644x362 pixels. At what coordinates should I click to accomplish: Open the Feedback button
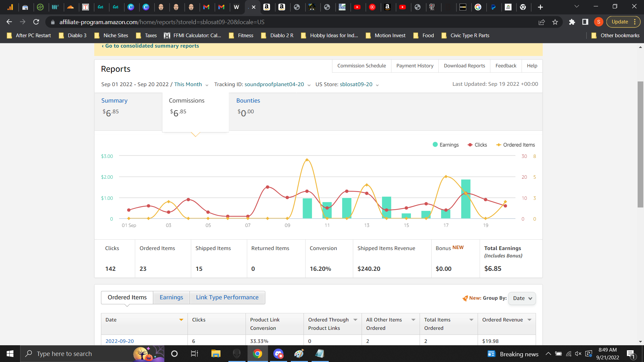tap(506, 66)
